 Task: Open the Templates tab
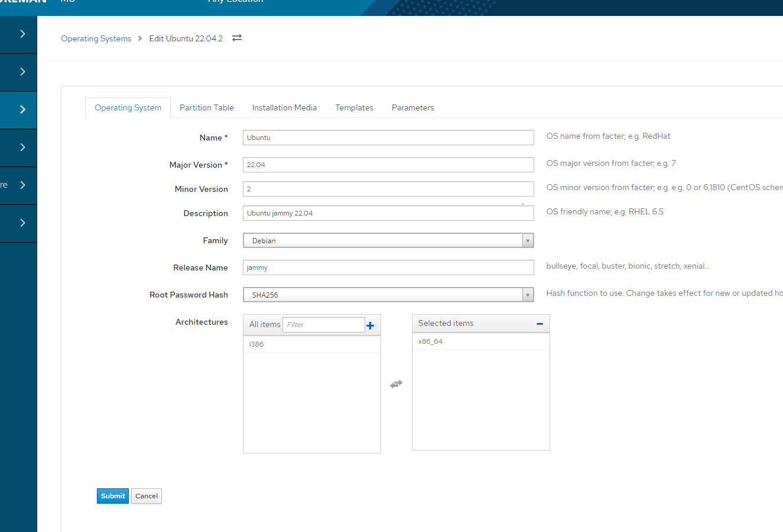(x=355, y=107)
